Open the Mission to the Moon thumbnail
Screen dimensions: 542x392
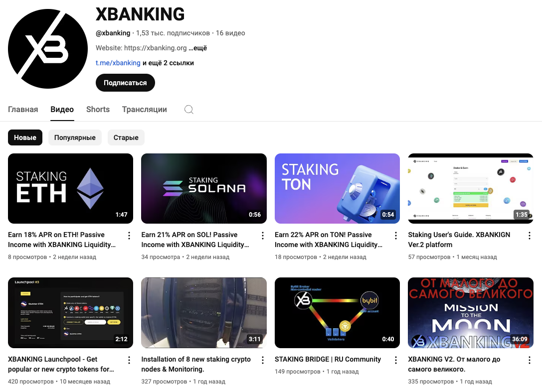470,313
